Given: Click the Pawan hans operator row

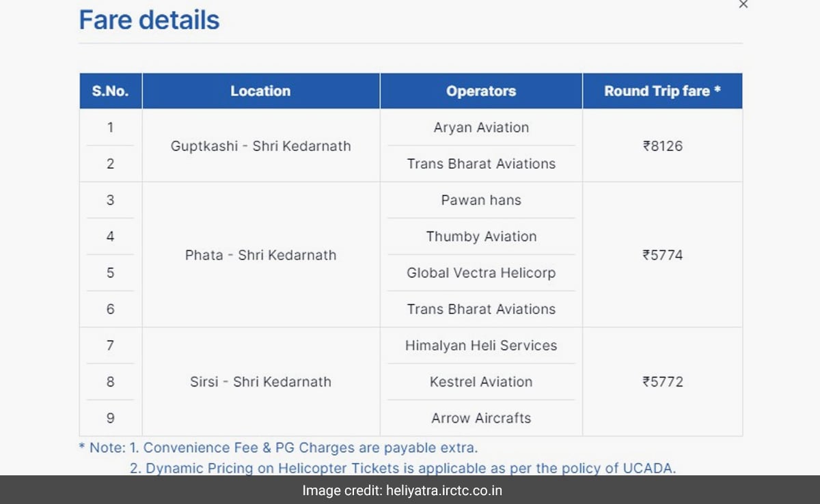Looking at the screenshot, I should point(481,200).
